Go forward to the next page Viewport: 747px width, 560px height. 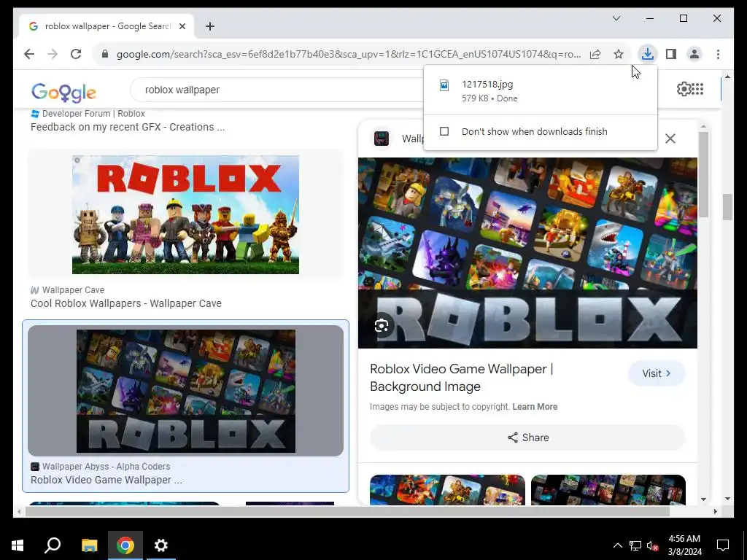[x=53, y=54]
